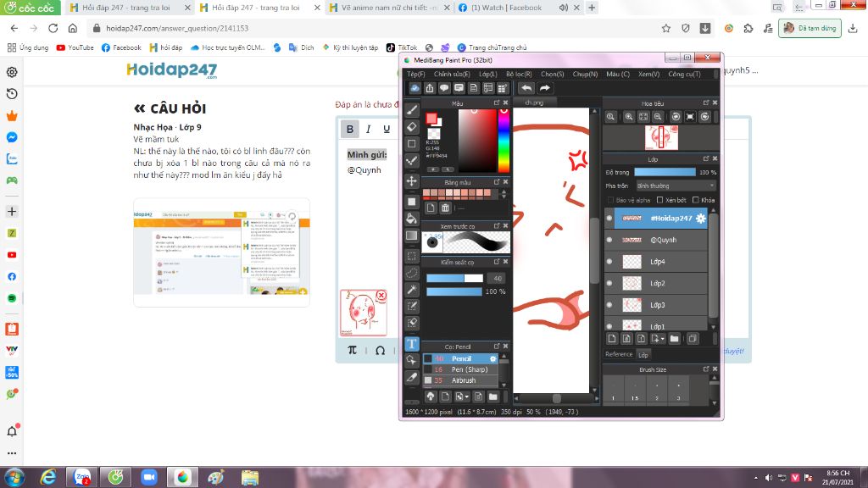This screenshot has height=488, width=868.
Task: Adjust the rainbow hue slider
Action: tap(504, 141)
